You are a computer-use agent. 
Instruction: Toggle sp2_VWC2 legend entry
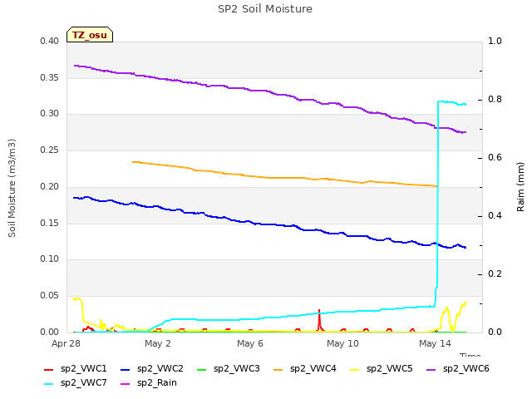click(x=152, y=369)
